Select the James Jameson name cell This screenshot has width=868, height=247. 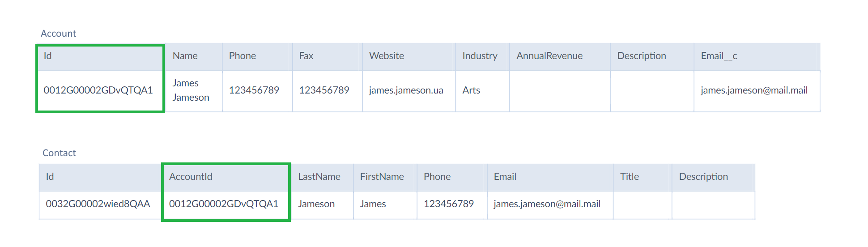click(194, 91)
